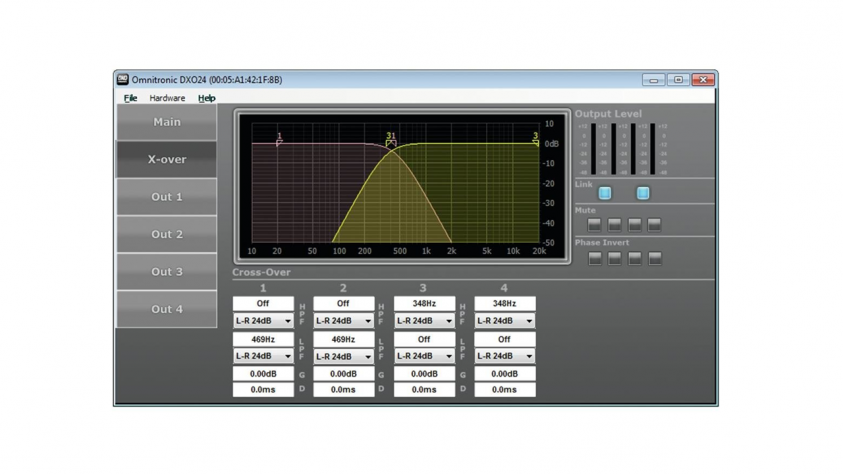Mute output channel 4
The width and height of the screenshot is (843, 474).
[x=654, y=225]
